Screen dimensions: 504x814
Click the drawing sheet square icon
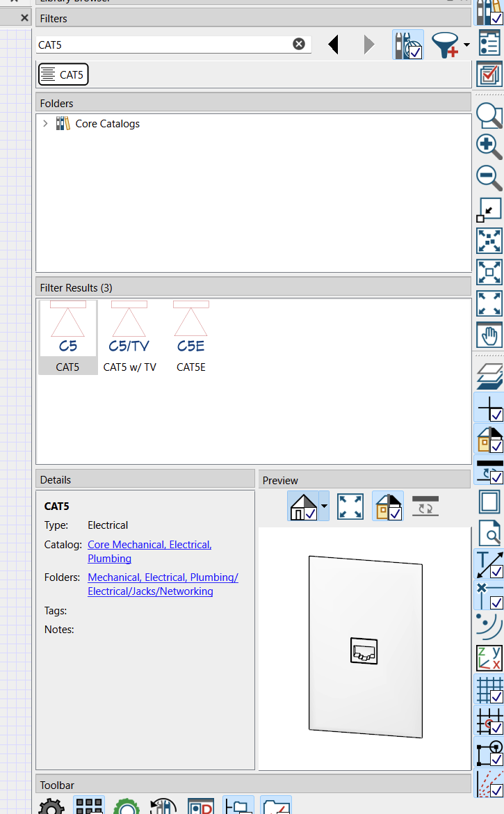tap(489, 502)
